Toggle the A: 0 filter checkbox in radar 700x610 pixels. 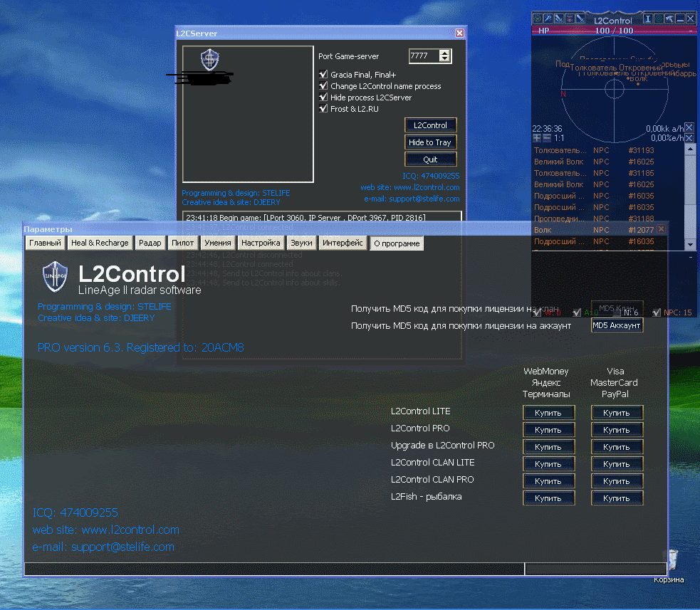pyautogui.click(x=578, y=312)
